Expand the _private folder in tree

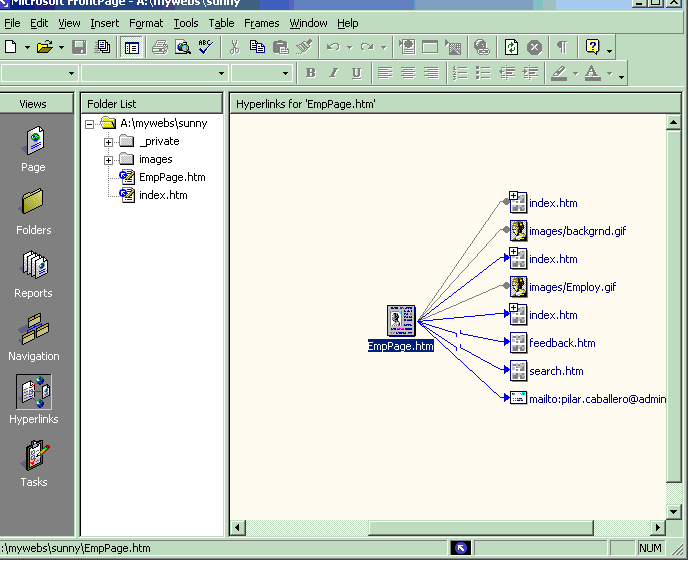tap(109, 142)
